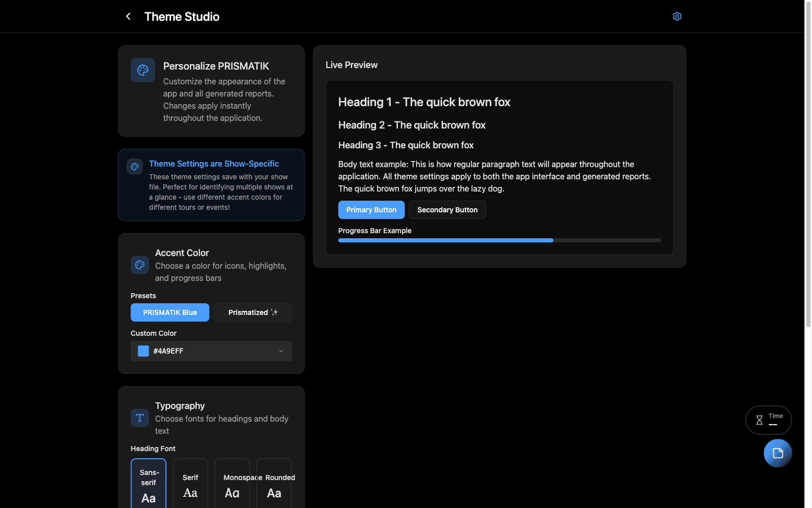This screenshot has height=508, width=812.
Task: Click the Secondary Button in preview
Action: click(x=448, y=210)
